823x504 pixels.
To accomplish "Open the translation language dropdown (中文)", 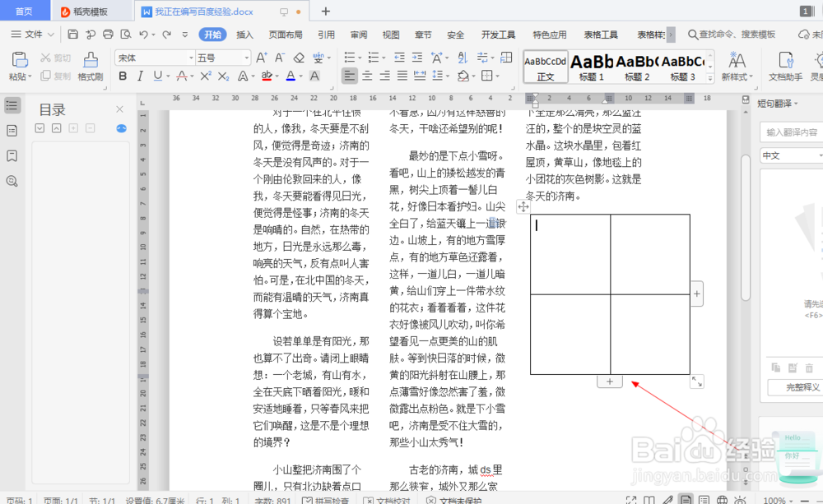I will pyautogui.click(x=791, y=155).
